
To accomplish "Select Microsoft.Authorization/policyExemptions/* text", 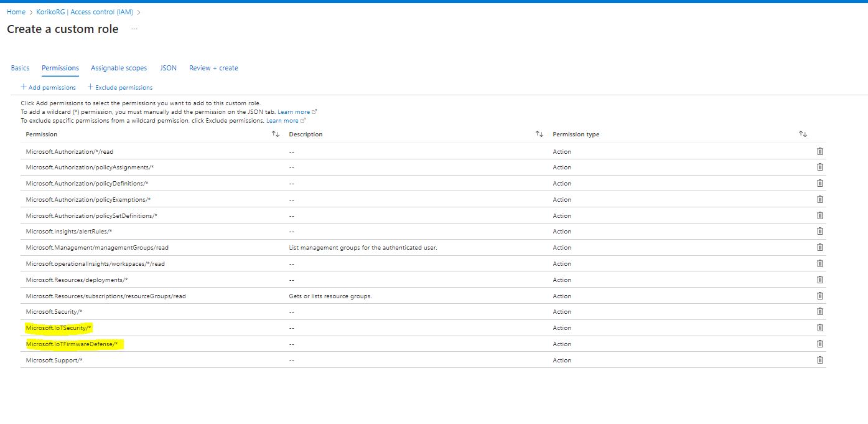I will coord(88,200).
